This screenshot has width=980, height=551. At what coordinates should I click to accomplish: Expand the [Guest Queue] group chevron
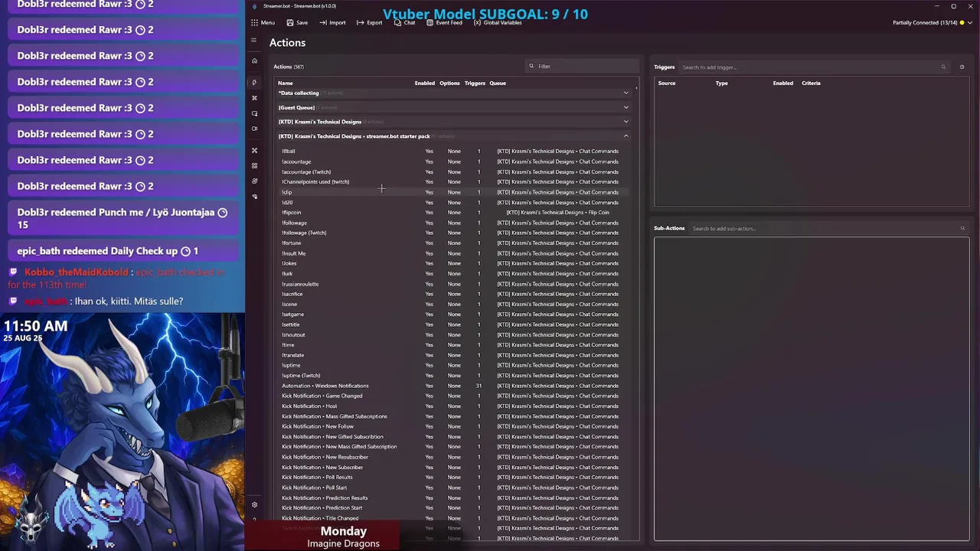(x=626, y=108)
